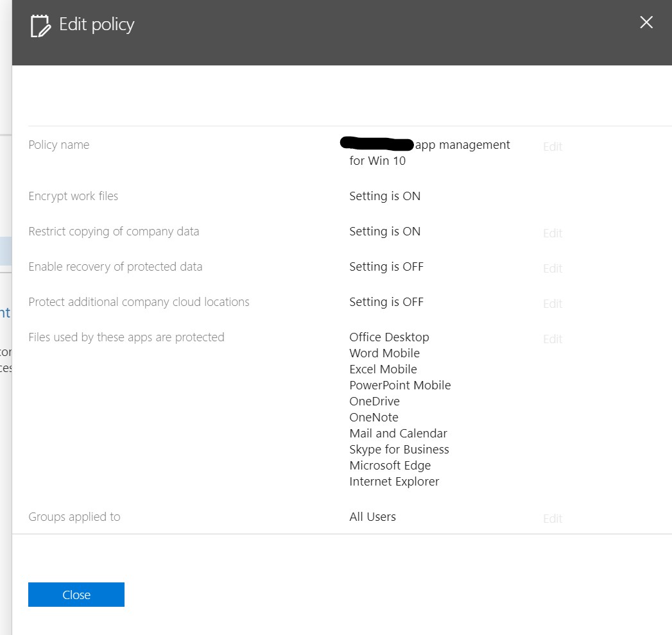This screenshot has width=672, height=635.
Task: Select the Skype for Business entry
Action: tap(399, 449)
